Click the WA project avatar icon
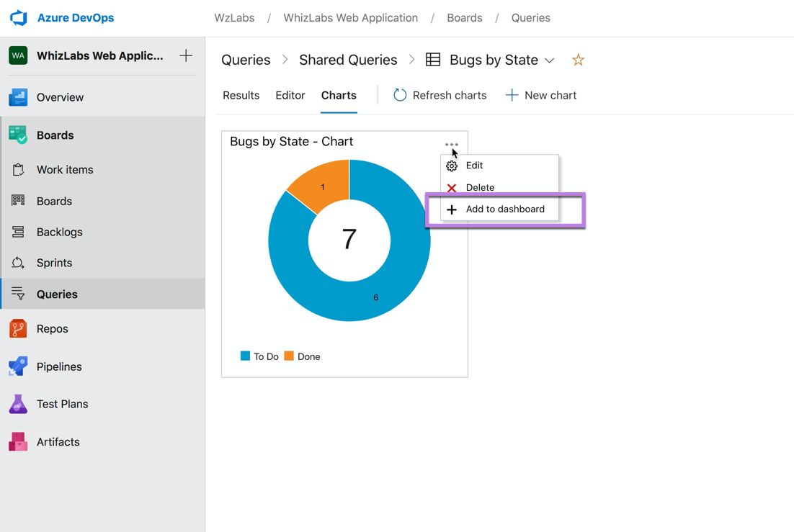 point(18,55)
